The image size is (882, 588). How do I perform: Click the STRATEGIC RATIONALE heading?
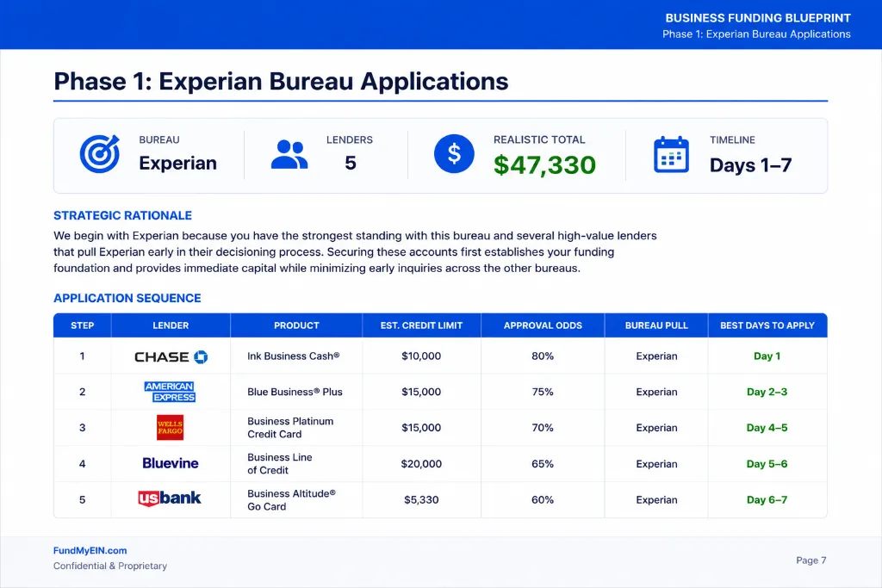[122, 215]
